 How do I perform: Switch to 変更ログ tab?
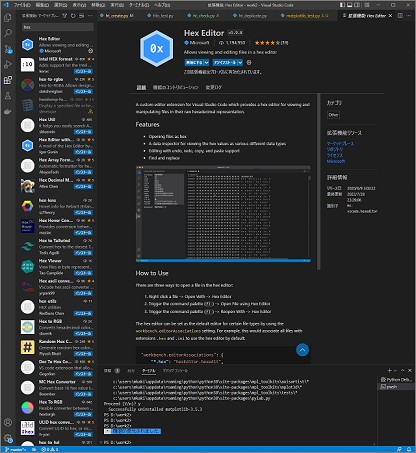click(214, 87)
